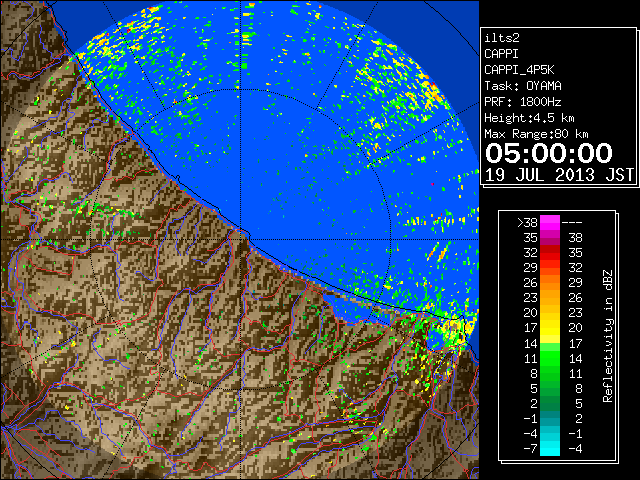Pick the bright green band on the scale
The image size is (640, 480).
tap(550, 358)
